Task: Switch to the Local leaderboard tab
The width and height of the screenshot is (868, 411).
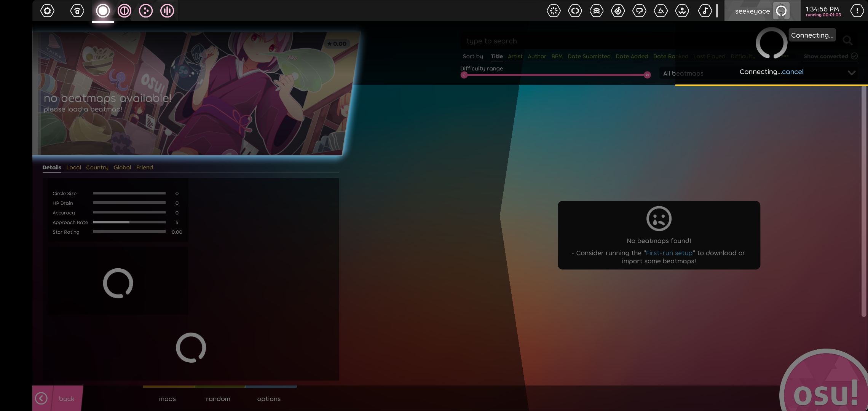Action: [73, 167]
